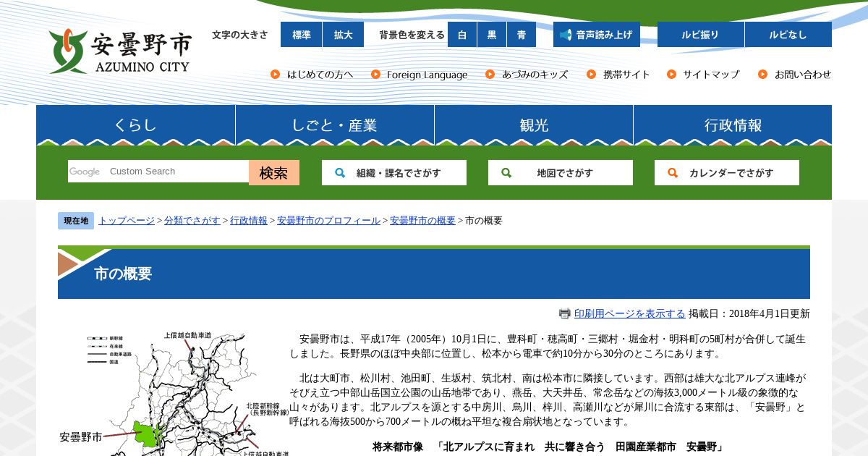Screen dimensions: 868x456
Task: Click orange bullet beside はじめての方へ
Action: (x=276, y=75)
